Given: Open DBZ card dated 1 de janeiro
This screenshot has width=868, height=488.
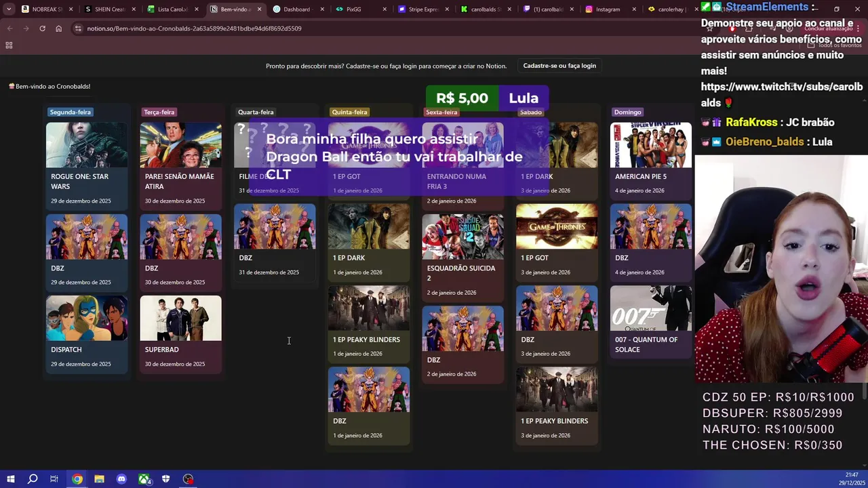Looking at the screenshot, I should (x=369, y=405).
